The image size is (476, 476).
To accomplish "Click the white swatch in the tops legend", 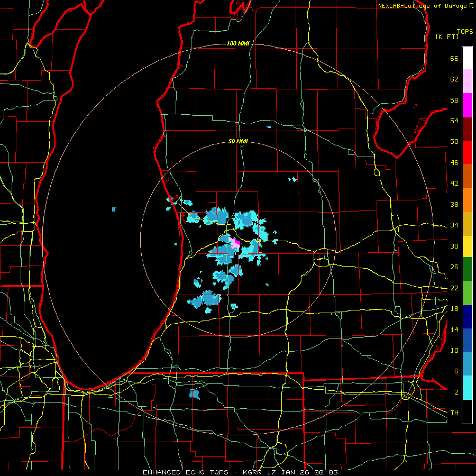I will coord(467,58).
